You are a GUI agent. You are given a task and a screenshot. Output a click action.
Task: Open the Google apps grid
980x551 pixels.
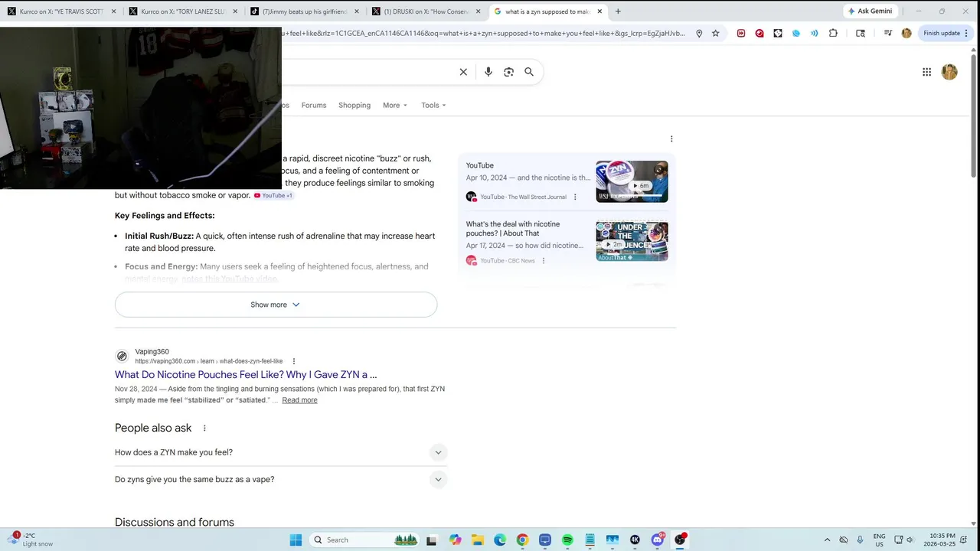[926, 72]
